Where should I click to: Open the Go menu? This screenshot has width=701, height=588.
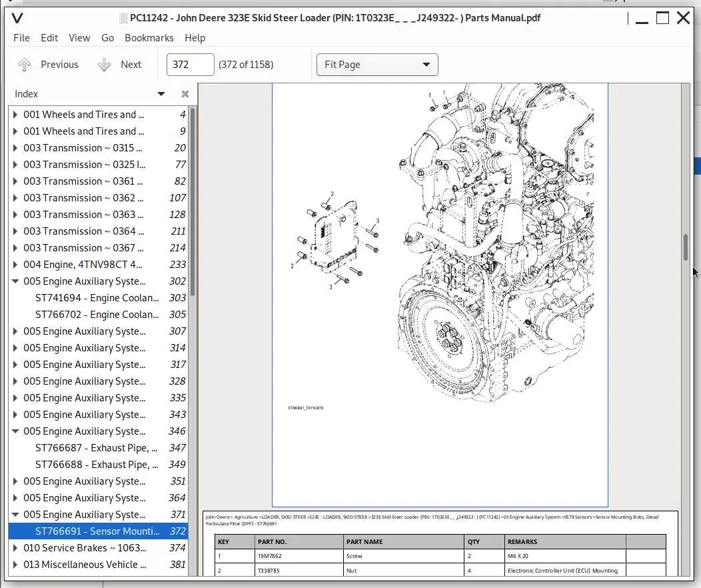point(107,38)
